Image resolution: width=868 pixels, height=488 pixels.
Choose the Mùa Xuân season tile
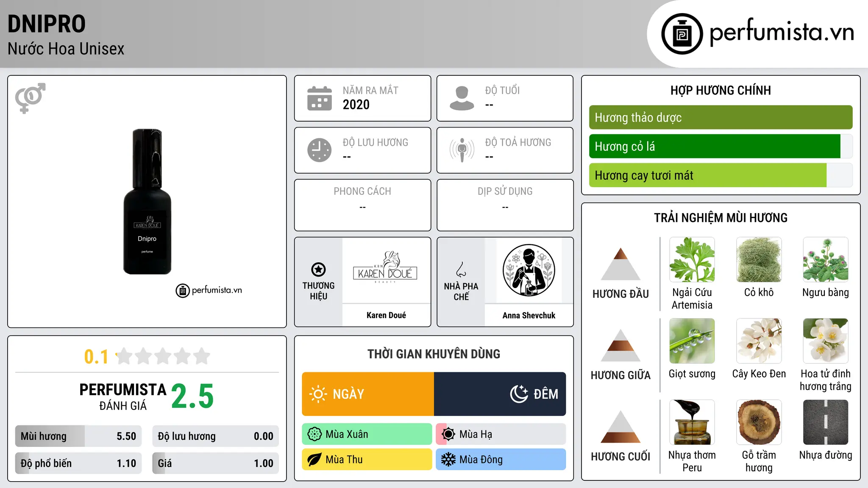coord(367,434)
